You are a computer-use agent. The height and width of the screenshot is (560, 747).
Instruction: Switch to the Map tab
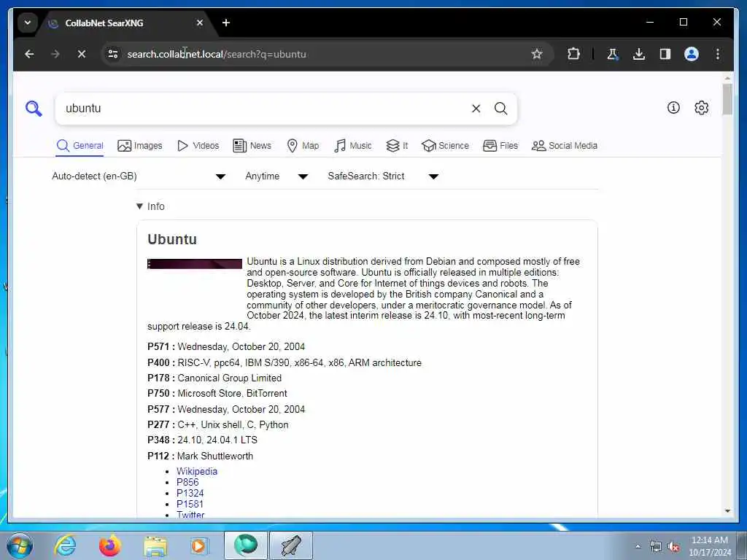pyautogui.click(x=303, y=146)
